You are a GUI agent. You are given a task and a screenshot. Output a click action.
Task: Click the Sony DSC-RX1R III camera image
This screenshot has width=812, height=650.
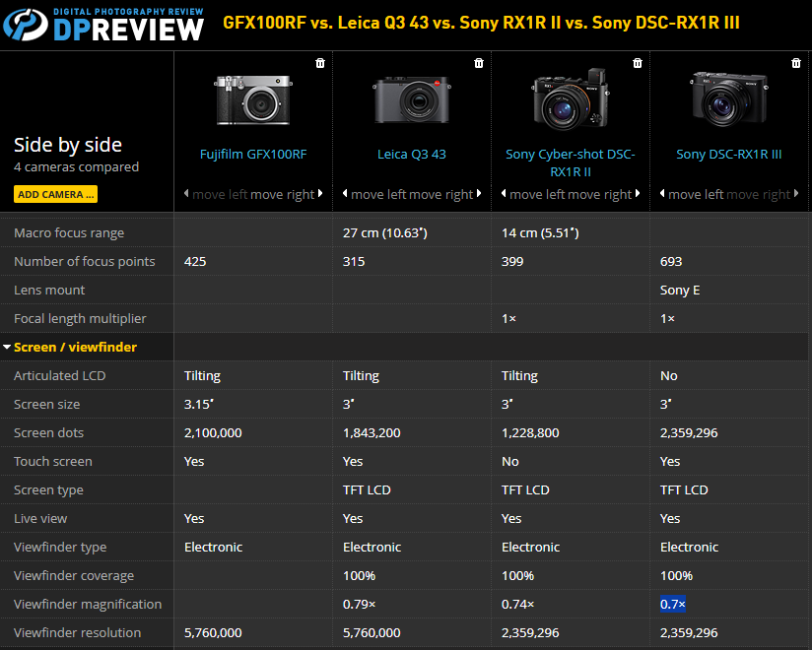click(728, 98)
